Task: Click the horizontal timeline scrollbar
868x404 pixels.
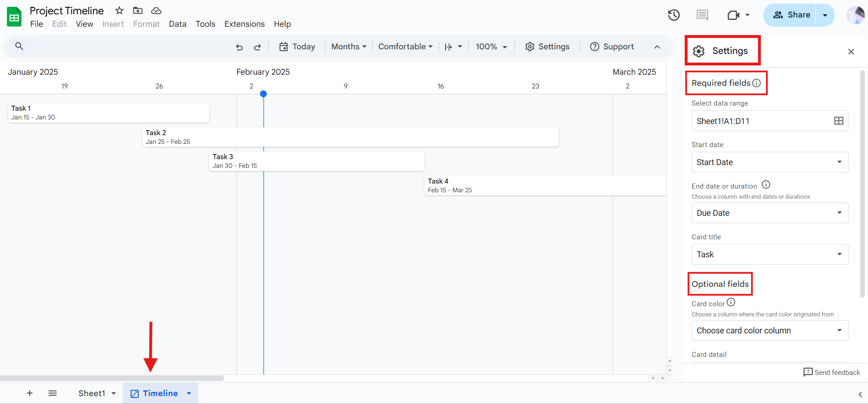Action: click(112, 378)
